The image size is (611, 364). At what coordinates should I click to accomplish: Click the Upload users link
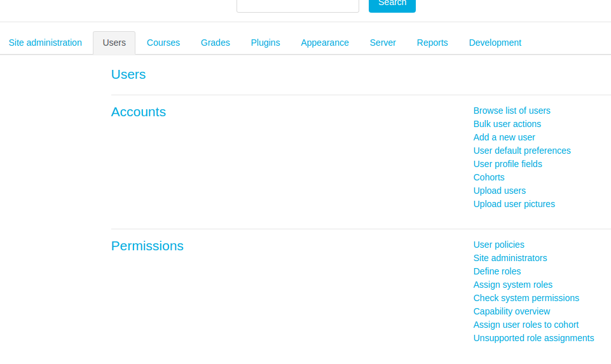(x=499, y=191)
